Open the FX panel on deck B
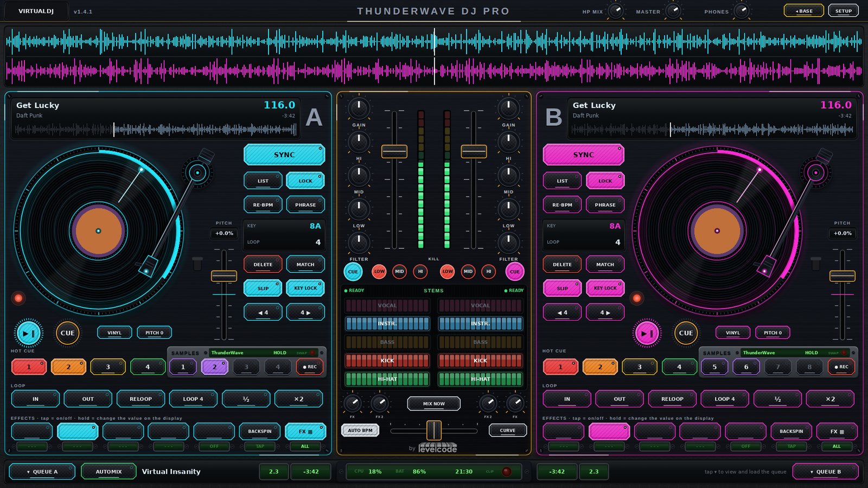868x488 pixels. [837, 431]
